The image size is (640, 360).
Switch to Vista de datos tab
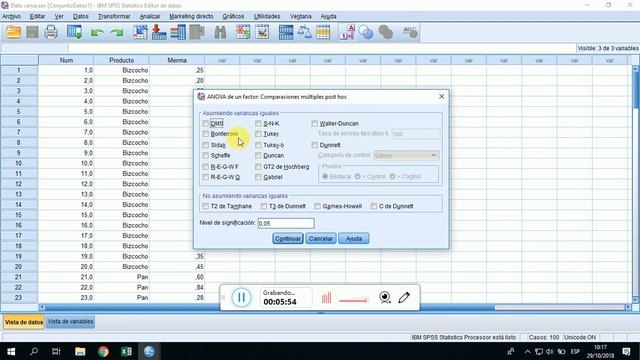click(24, 322)
